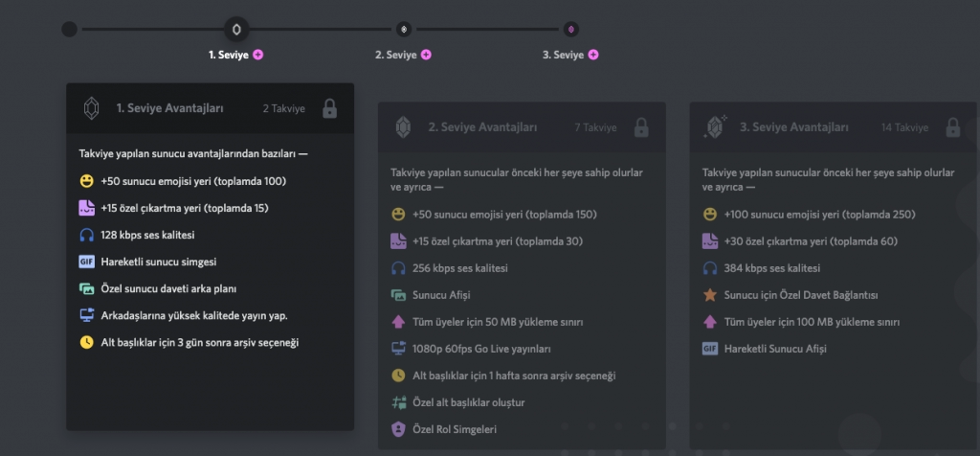Click the gem icon in the 1. Seviye Avantajları header
980x456 pixels.
point(91,108)
